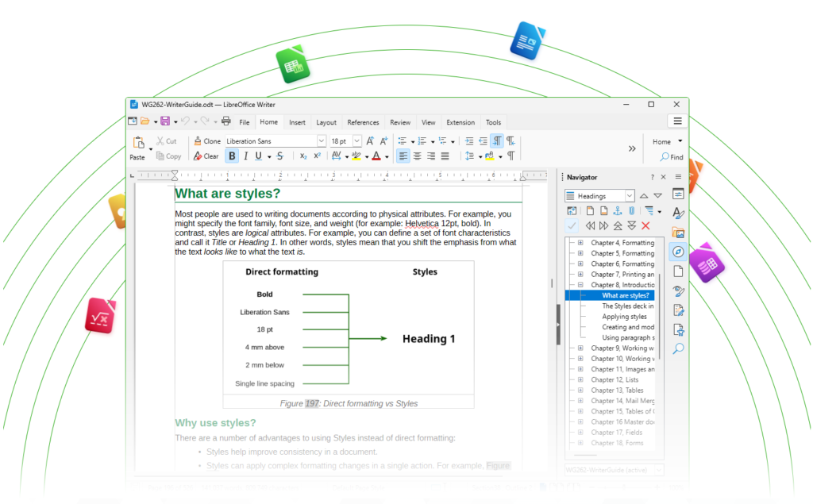Open sidebar Accessibility Check icon

[678, 329]
